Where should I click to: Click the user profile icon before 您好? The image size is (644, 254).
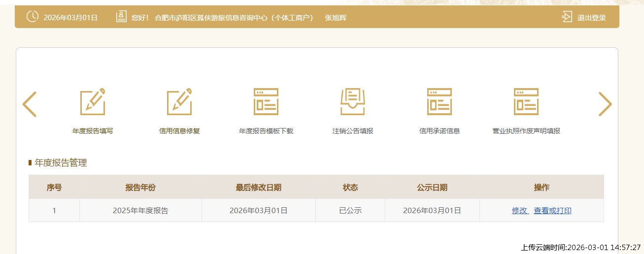pyautogui.click(x=121, y=17)
